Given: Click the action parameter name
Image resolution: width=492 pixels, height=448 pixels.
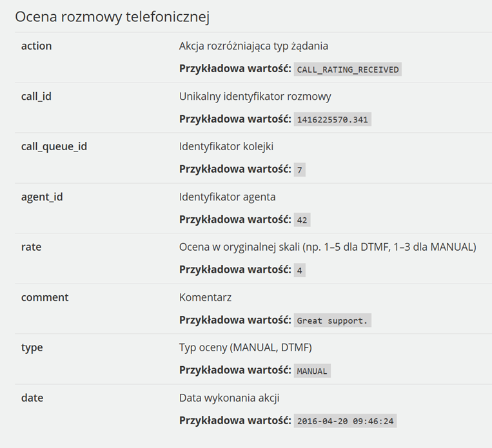Looking at the screenshot, I should [x=36, y=46].
